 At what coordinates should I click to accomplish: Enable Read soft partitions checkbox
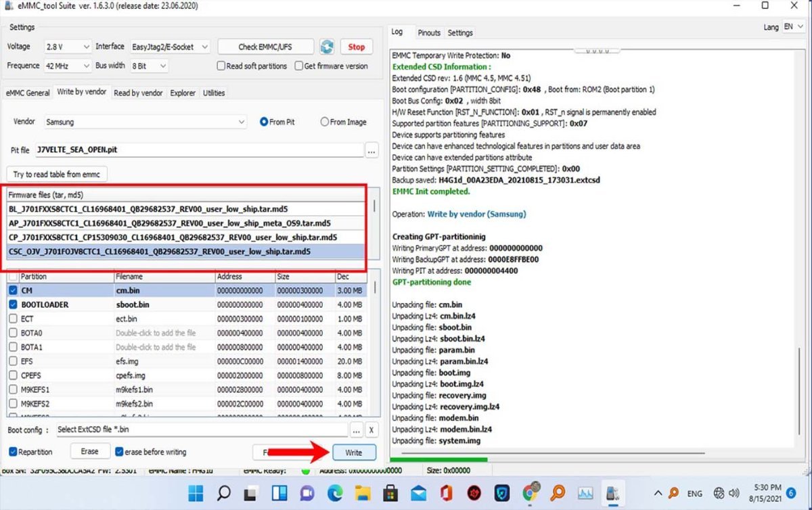click(221, 66)
